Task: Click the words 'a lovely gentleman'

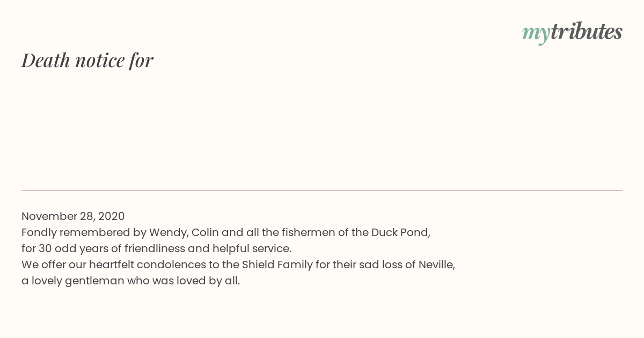Action: pyautogui.click(x=73, y=281)
